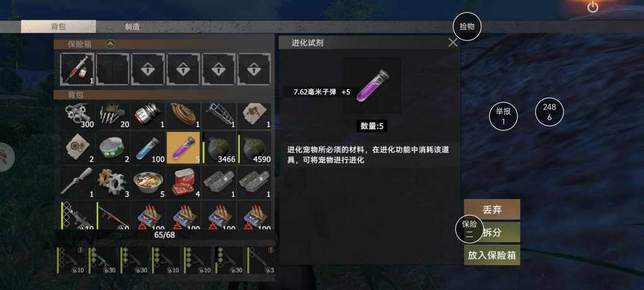Tap the 举报 circular button

[x=503, y=116]
